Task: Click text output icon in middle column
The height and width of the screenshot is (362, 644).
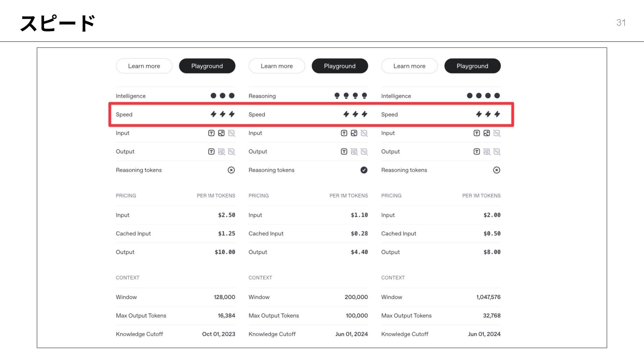Action: point(344,152)
